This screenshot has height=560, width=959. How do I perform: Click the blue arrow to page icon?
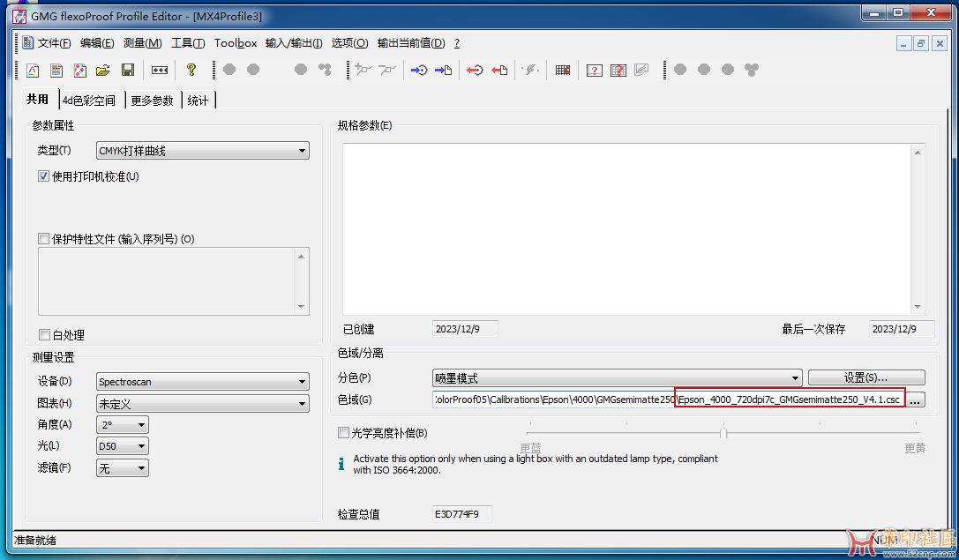point(444,71)
